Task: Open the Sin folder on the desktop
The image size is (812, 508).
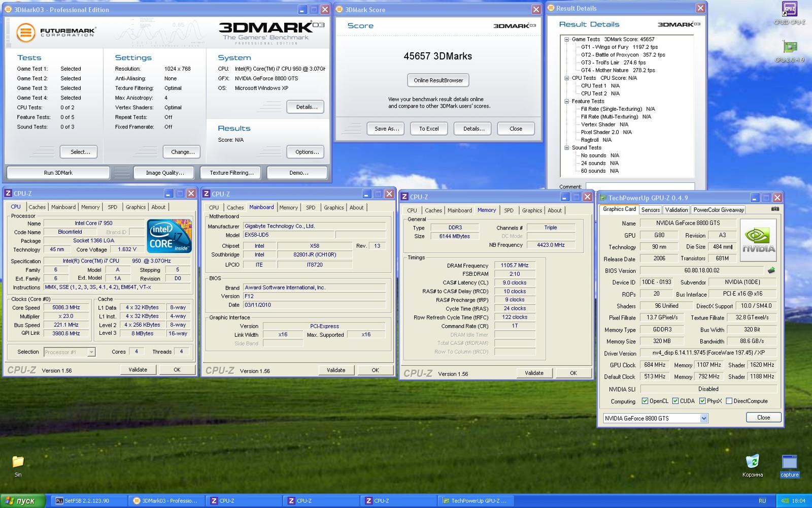Action: [18, 465]
